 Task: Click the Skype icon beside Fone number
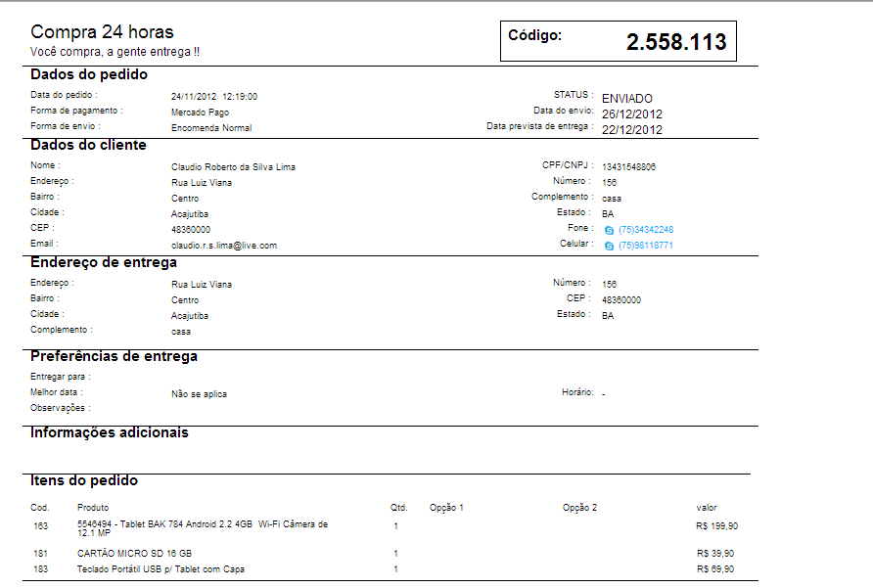pos(609,231)
